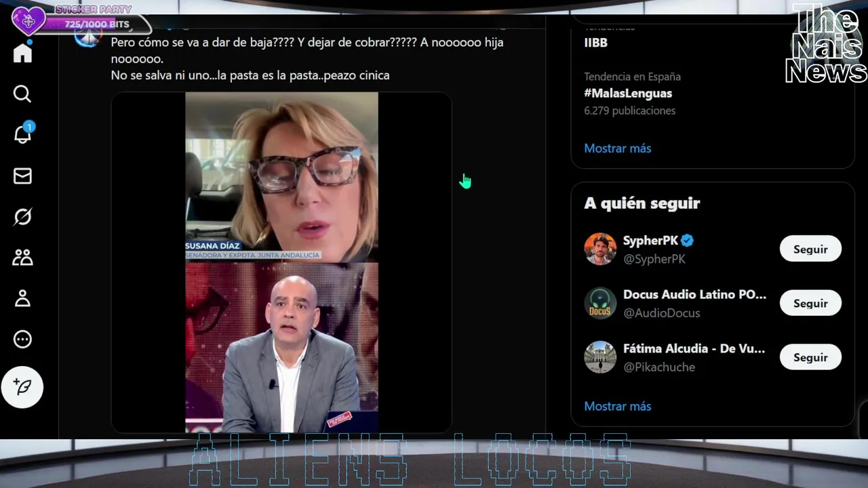The image size is (868, 488).
Task: Click Mostrar más under trends
Action: click(x=618, y=148)
